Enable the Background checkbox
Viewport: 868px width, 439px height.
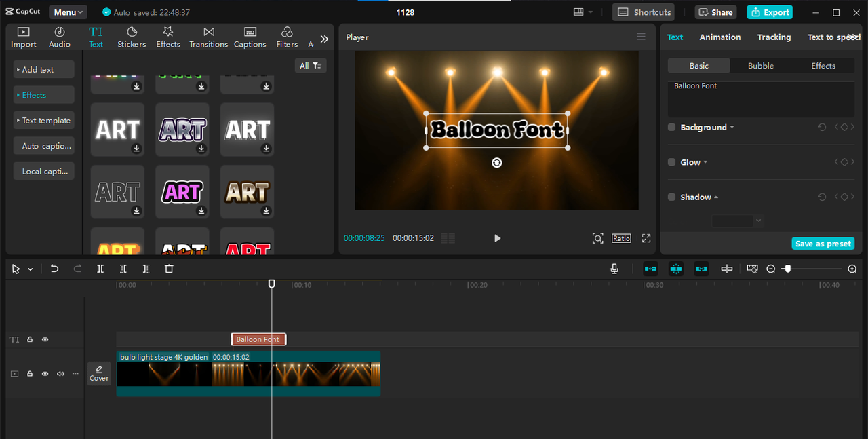pyautogui.click(x=672, y=128)
